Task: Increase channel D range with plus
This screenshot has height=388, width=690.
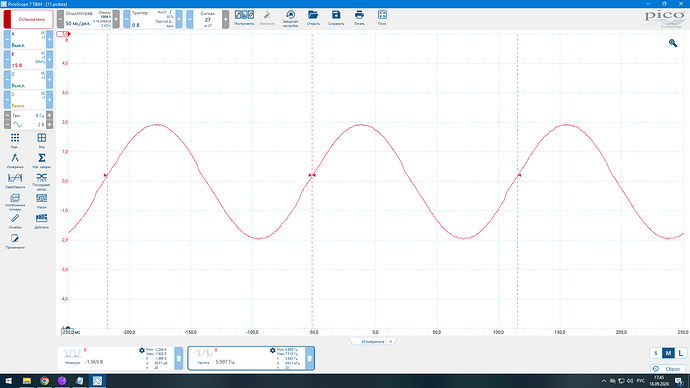Action: 49,100
